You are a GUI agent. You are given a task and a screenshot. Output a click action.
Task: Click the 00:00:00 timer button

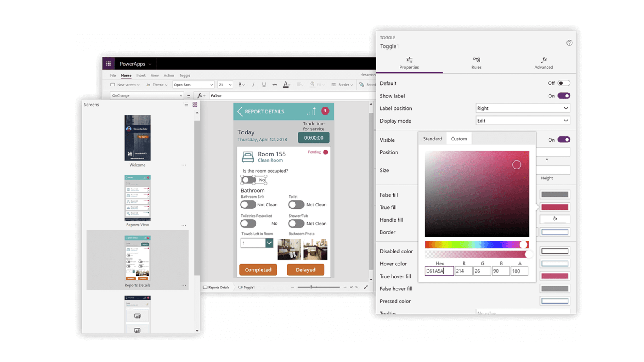click(x=314, y=138)
